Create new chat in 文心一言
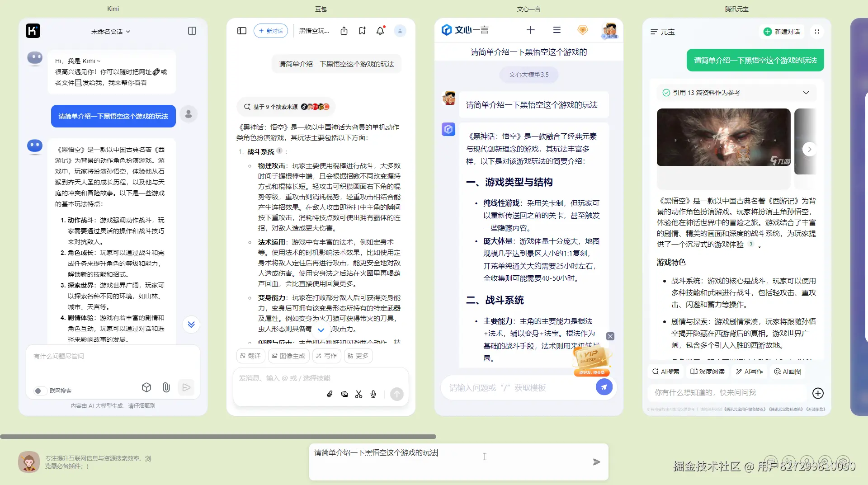The width and height of the screenshot is (868, 485). (x=531, y=30)
